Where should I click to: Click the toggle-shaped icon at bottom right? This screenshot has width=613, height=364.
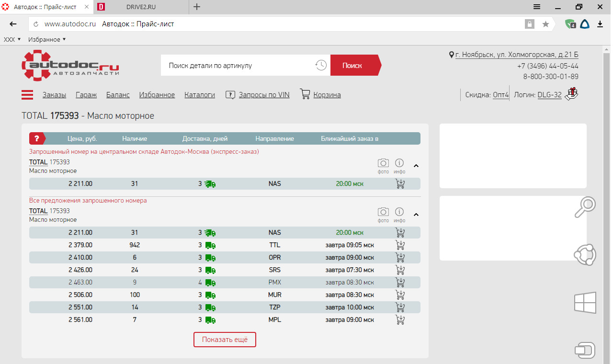(x=585, y=350)
